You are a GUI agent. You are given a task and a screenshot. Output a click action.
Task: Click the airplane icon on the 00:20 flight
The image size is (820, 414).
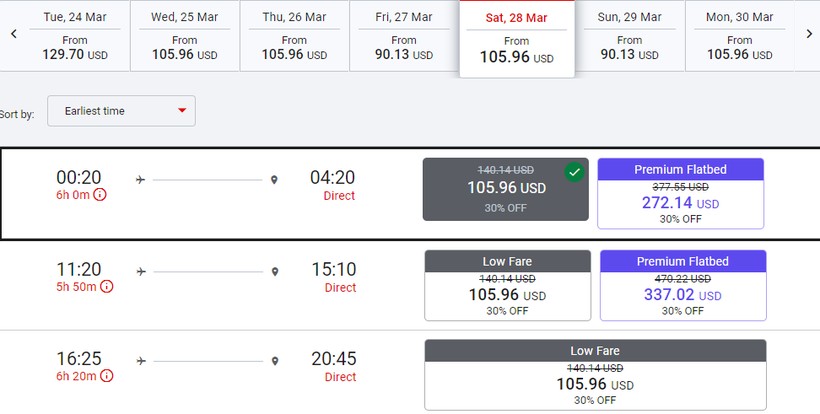click(x=141, y=180)
